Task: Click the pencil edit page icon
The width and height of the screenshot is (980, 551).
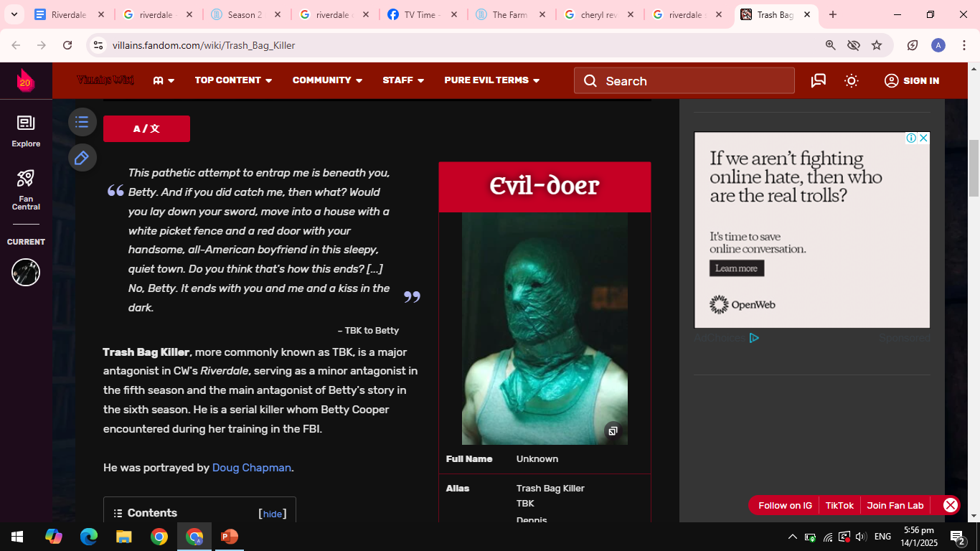Action: click(83, 158)
